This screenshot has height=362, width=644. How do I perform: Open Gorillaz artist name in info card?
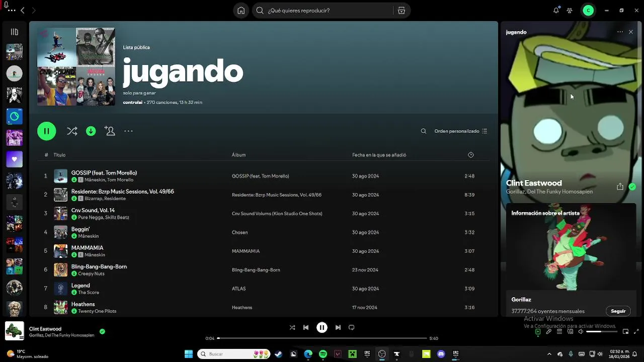[x=521, y=300]
